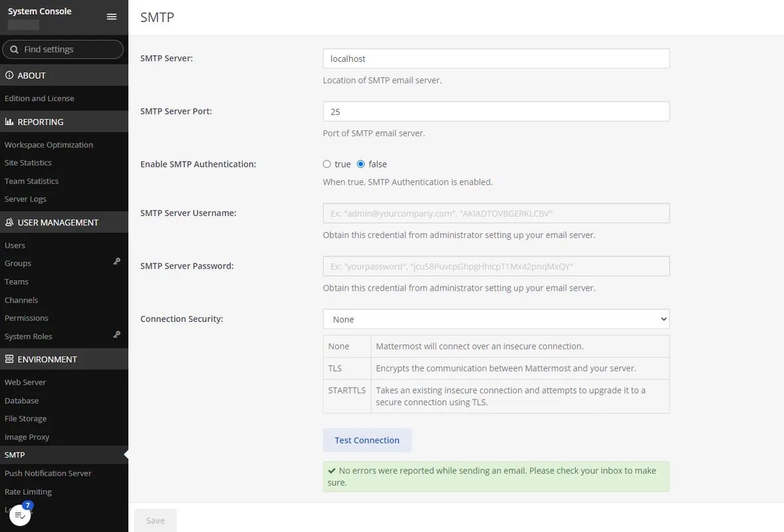
Task: Open Teams in the sidebar
Action: pos(17,281)
